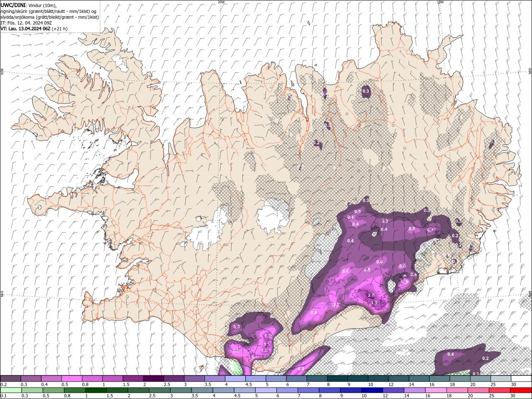Click the 'VT: Lau. 13.04.2024 06Z' valid time
Screen dimensions: 532x399
point(25,29)
